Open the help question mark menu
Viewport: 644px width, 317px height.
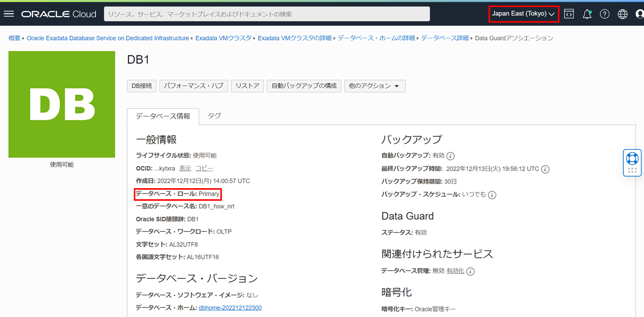605,14
